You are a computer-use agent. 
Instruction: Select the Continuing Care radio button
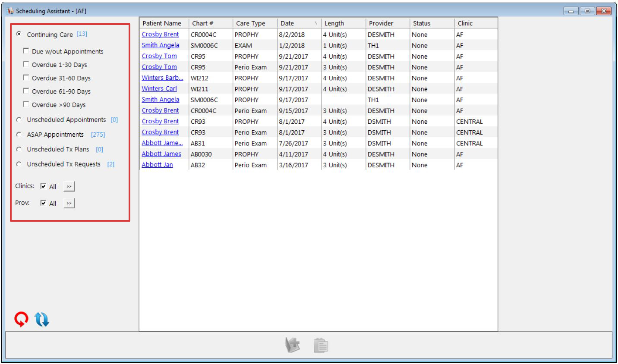pyautogui.click(x=19, y=35)
